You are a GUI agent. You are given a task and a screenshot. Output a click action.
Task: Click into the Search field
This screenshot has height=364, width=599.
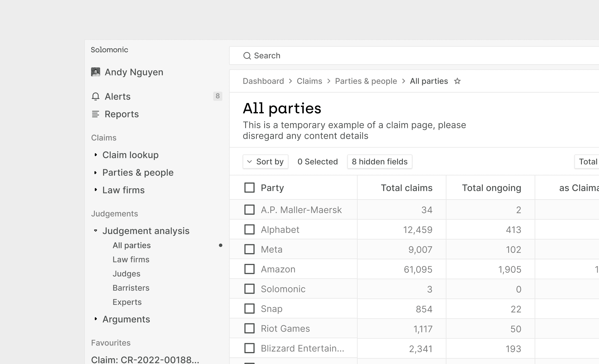(399, 56)
